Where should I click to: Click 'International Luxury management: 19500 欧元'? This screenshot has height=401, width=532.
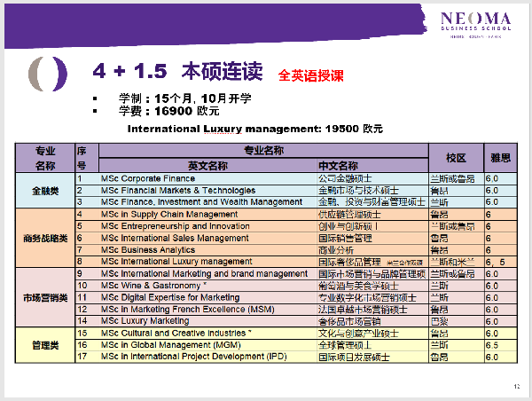[254, 129]
